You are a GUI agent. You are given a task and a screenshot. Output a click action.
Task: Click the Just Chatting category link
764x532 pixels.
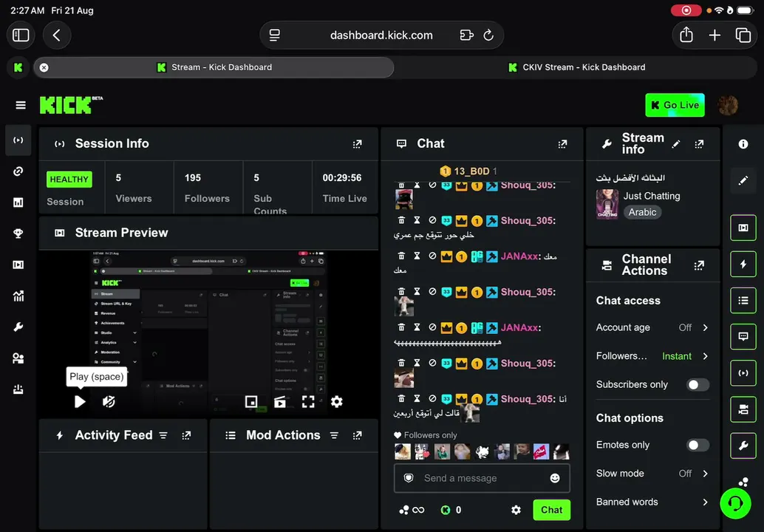652,197
